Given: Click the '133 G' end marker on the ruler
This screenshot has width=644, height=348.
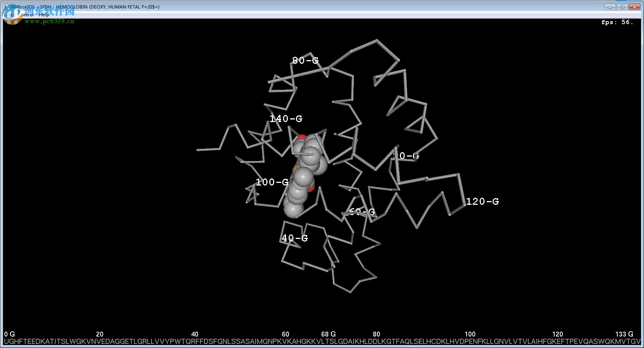Looking at the screenshot, I should [624, 334].
